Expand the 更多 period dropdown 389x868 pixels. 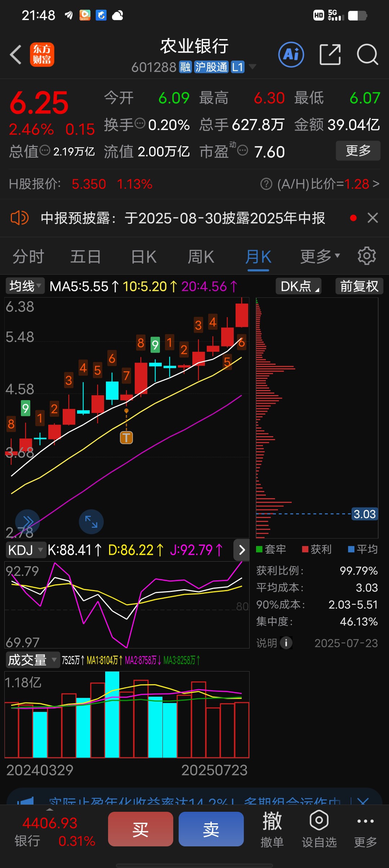tap(320, 257)
